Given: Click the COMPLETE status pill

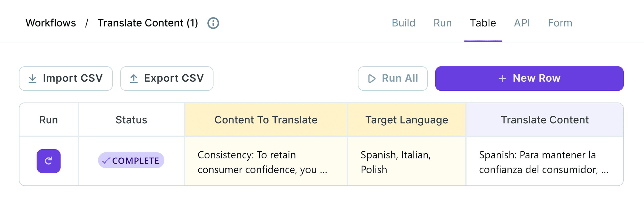Looking at the screenshot, I should (131, 161).
